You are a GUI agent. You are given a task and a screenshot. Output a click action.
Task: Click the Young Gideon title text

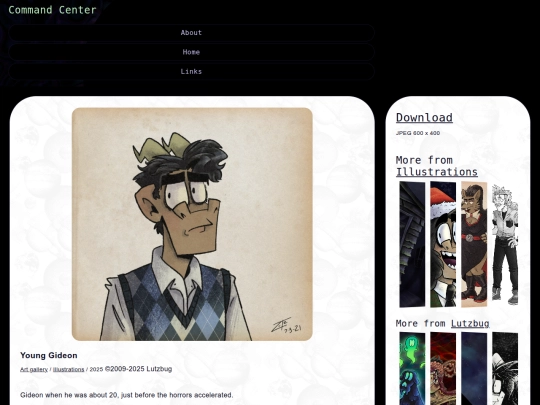point(49,355)
